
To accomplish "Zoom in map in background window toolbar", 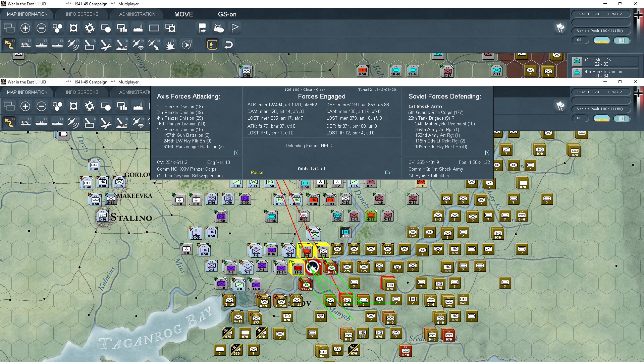I will 25,28.
